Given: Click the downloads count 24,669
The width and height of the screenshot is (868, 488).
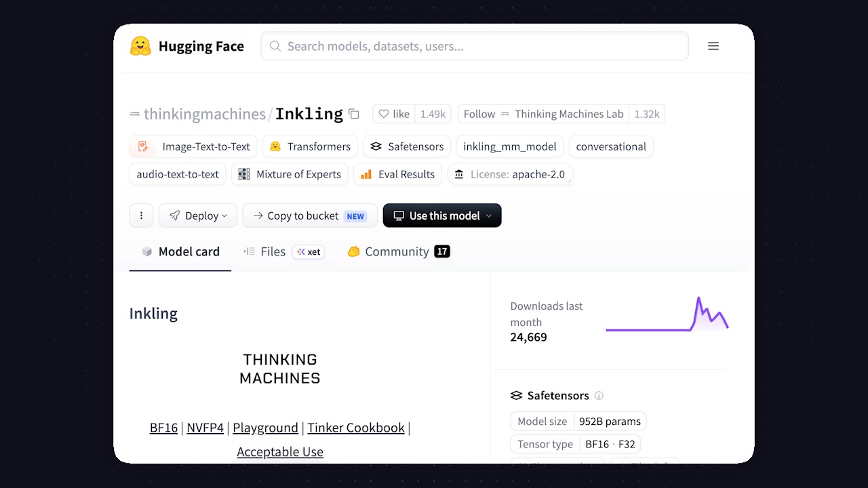Looking at the screenshot, I should point(528,337).
